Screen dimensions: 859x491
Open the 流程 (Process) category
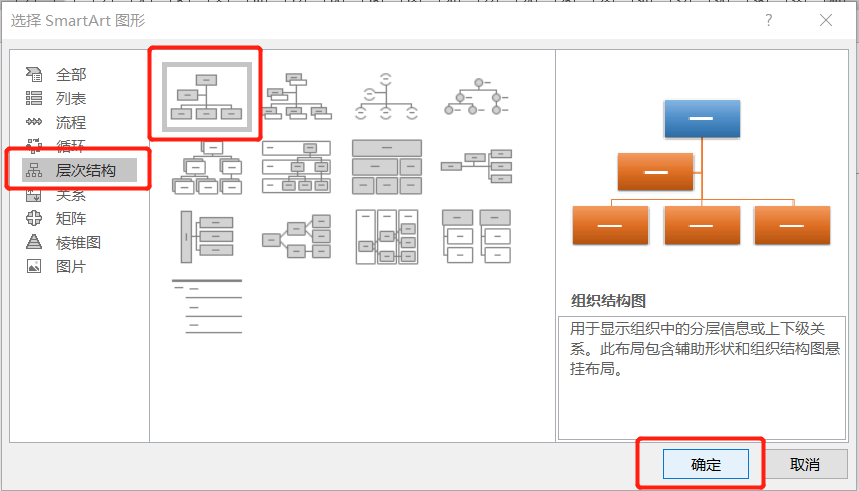coord(71,122)
